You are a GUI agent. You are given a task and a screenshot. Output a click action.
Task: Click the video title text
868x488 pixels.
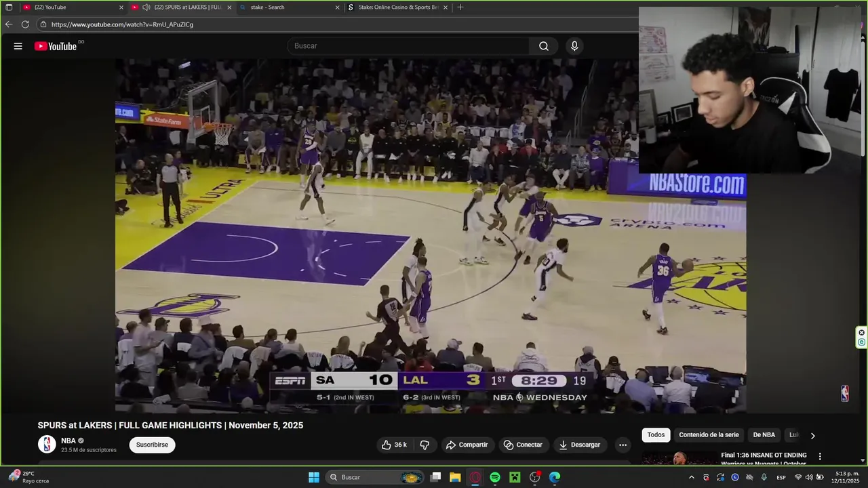tap(170, 426)
